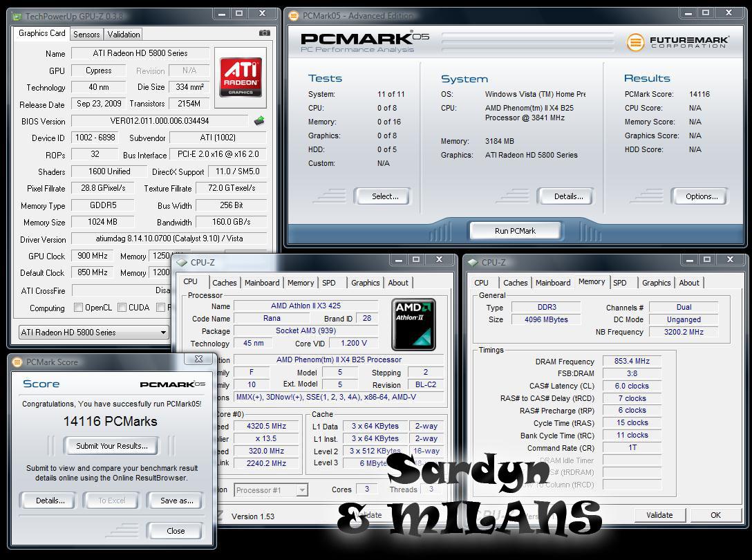This screenshot has height=560, width=752.
Task: Switch to CPU tab in right CPU-Z window
Action: [482, 283]
